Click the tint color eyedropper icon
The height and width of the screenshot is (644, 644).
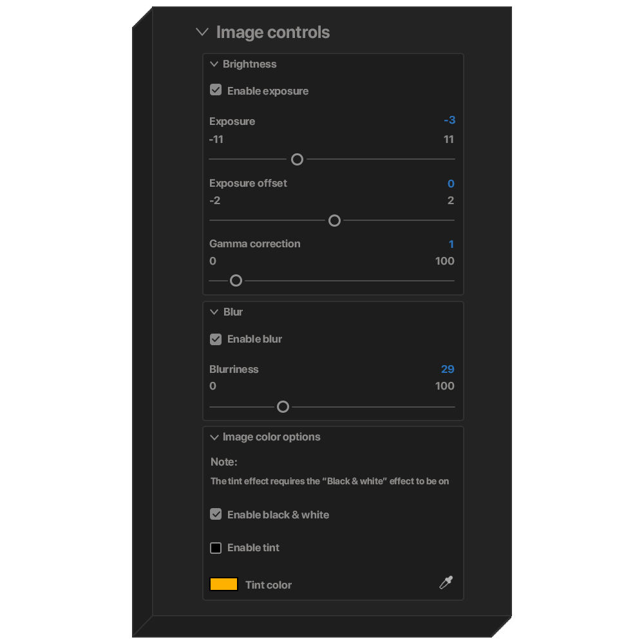pyautogui.click(x=446, y=583)
